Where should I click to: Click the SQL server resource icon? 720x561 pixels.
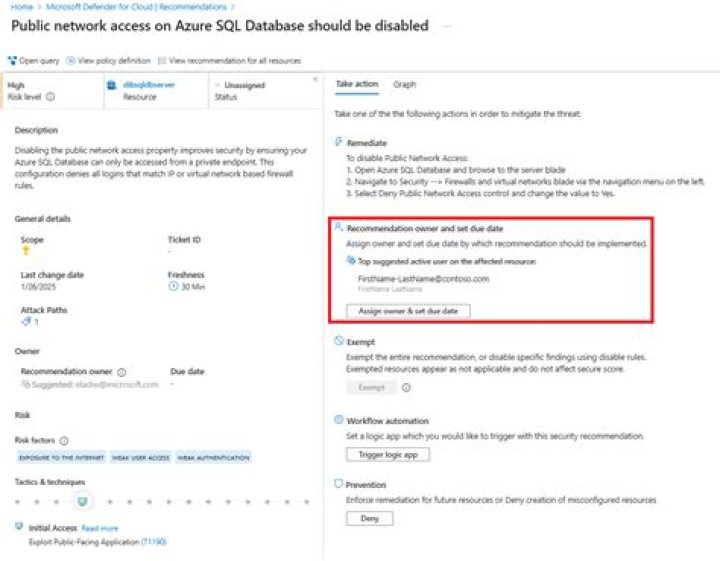(112, 86)
